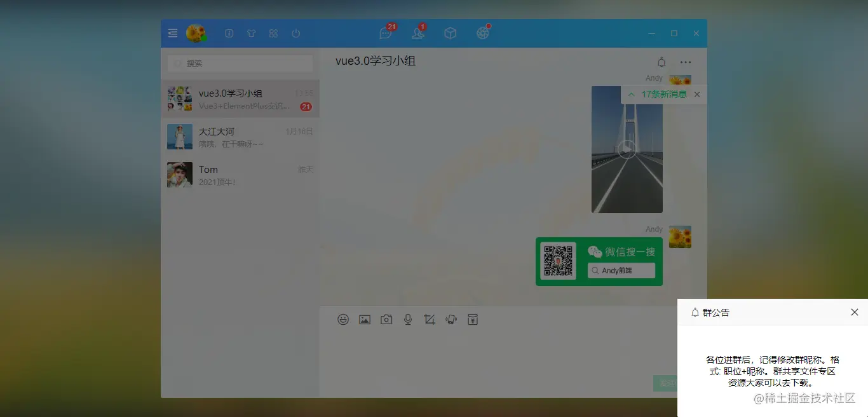Click the vue3.0学习小组 group avatar in list
868x417 pixels.
[180, 99]
